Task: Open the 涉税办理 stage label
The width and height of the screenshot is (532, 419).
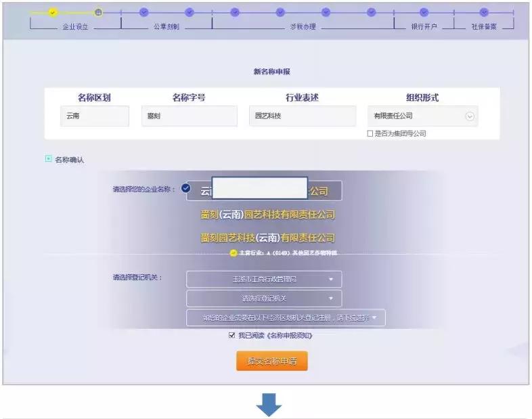Action: click(303, 27)
